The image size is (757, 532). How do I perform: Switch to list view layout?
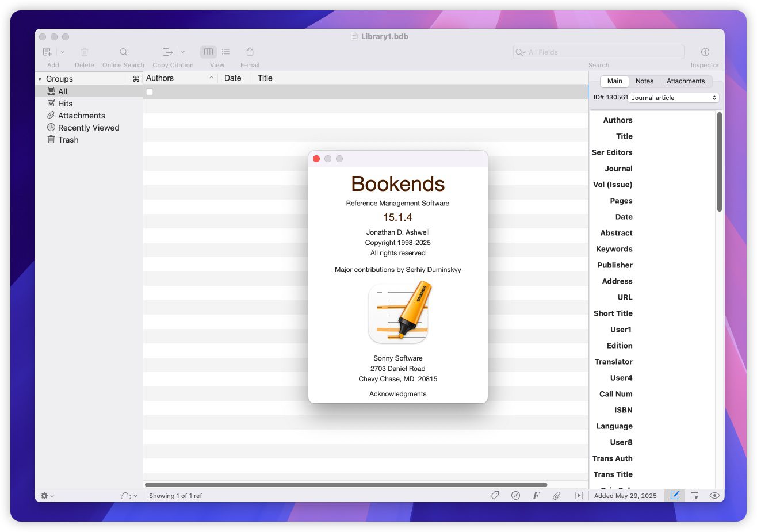[225, 52]
